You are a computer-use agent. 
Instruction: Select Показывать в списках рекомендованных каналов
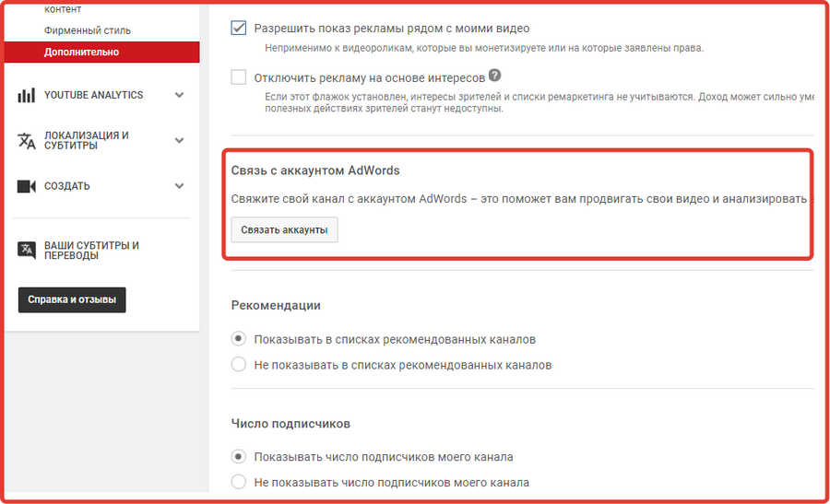(239, 338)
